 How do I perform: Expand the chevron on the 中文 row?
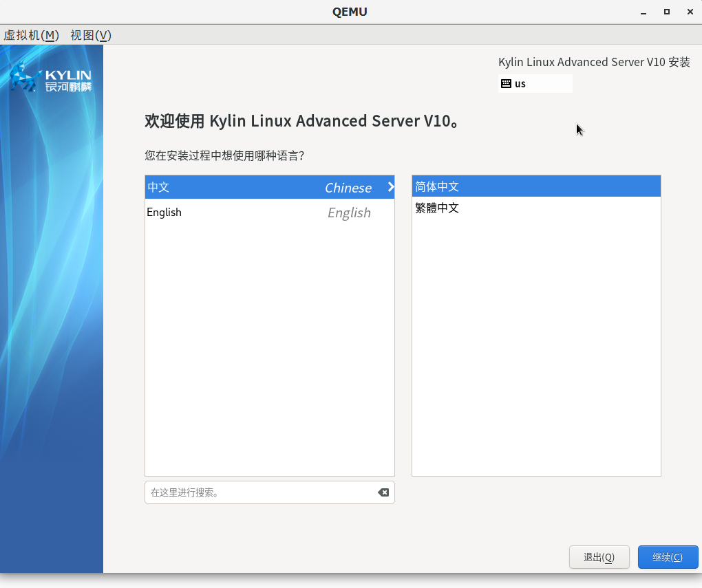(390, 187)
